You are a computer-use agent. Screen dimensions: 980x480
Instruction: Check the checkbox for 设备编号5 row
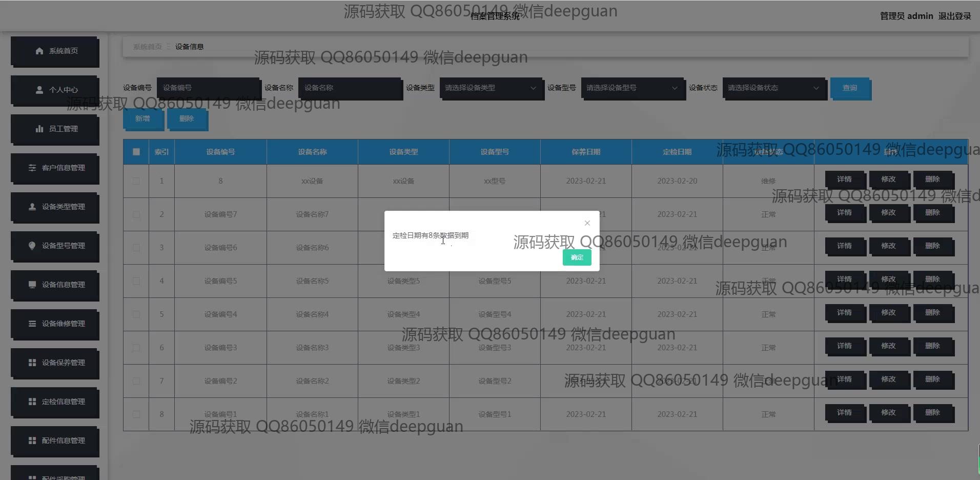[x=136, y=281]
